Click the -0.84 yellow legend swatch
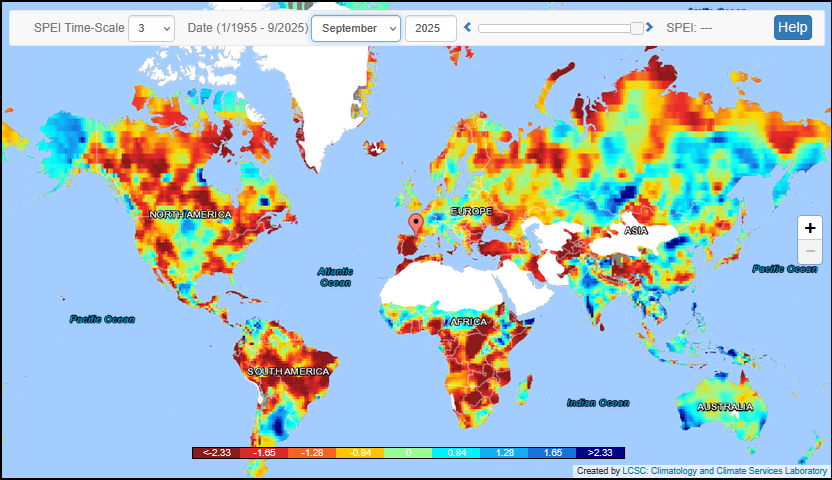The height and width of the screenshot is (480, 832). click(x=360, y=453)
